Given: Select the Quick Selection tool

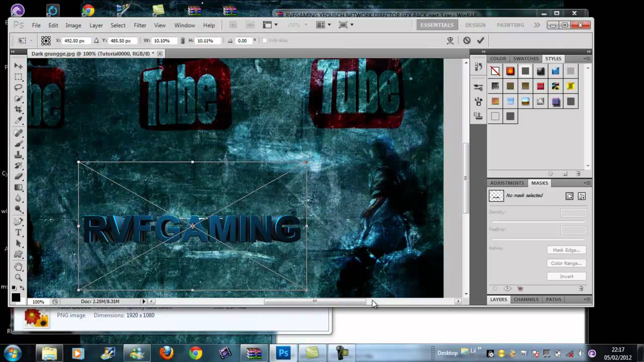Looking at the screenshot, I should [x=19, y=99].
